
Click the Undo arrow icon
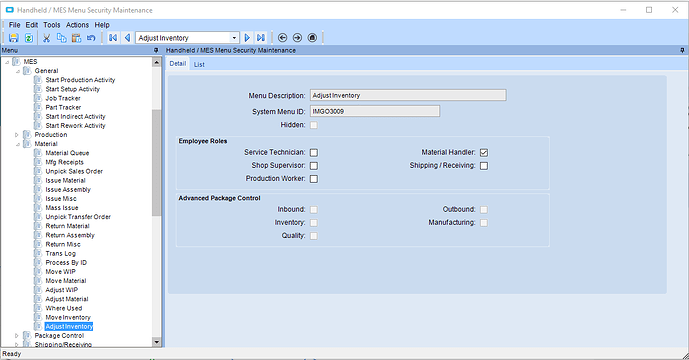click(91, 38)
